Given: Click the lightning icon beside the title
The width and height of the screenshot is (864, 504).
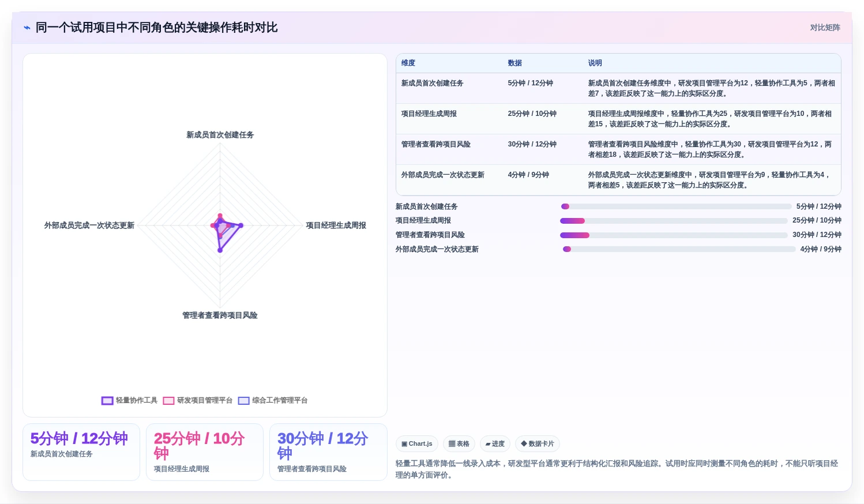Looking at the screenshot, I should [x=27, y=28].
